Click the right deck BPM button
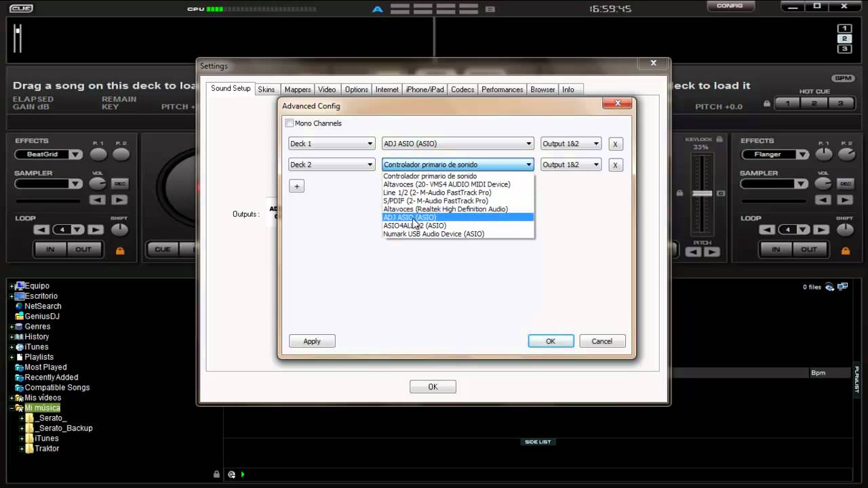Screen dimensions: 868x488 843,78
